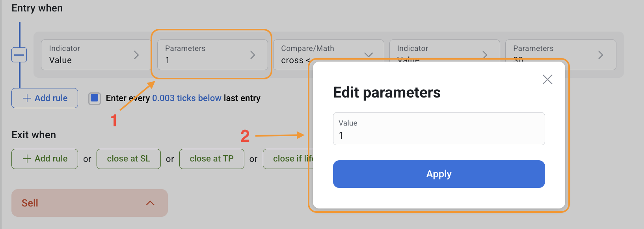
Task: Add rule under Exit when
Action: coord(45,159)
